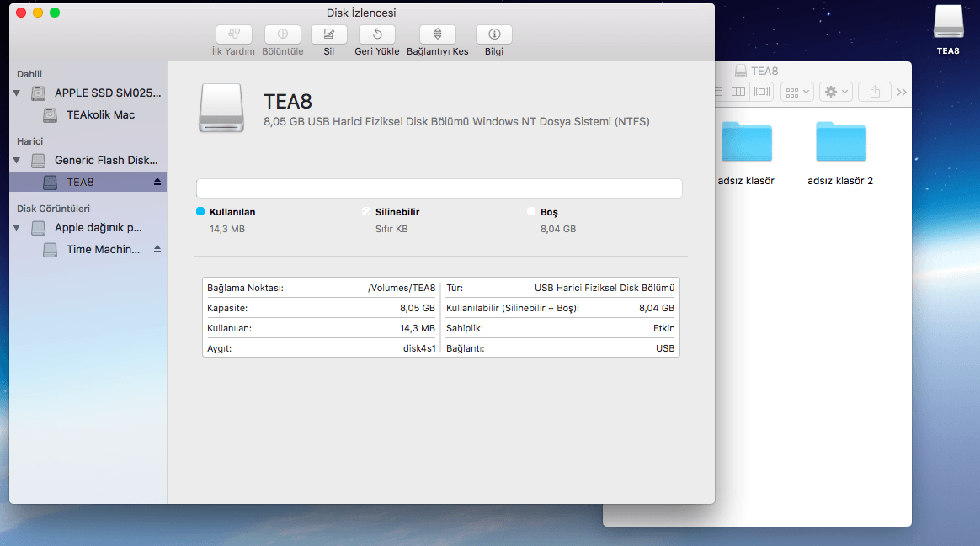Click the Dahili sidebar section header

coord(29,74)
